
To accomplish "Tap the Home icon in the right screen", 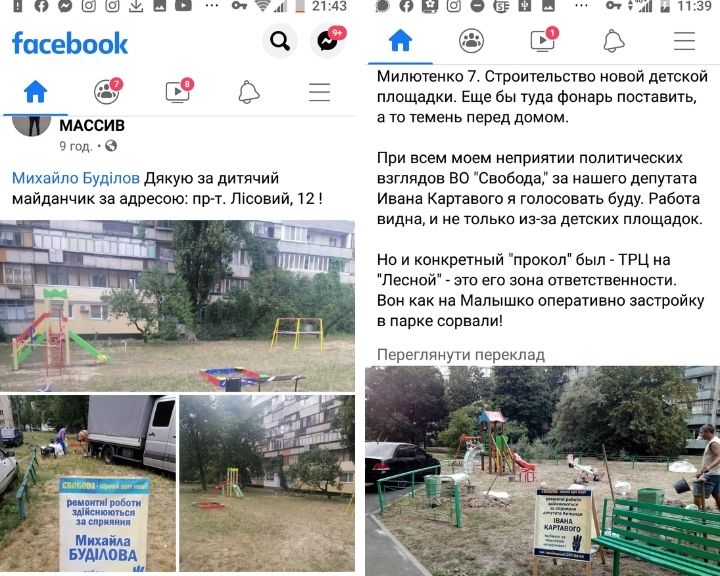I will [x=400, y=40].
